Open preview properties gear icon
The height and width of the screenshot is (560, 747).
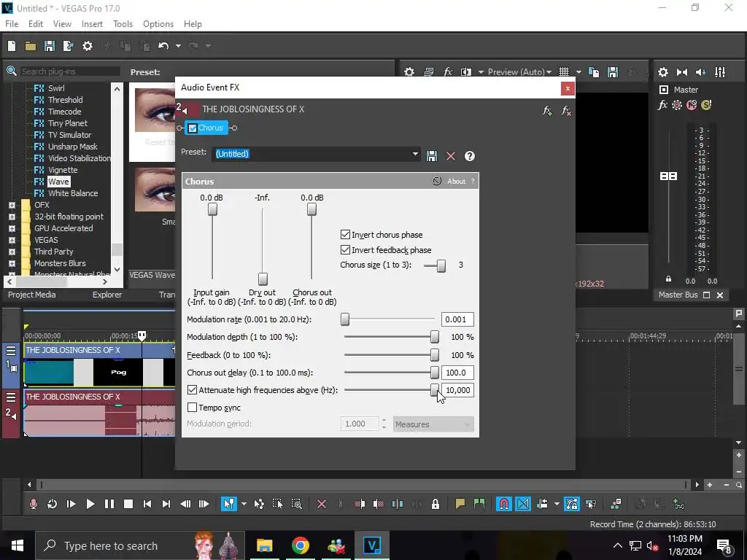(409, 72)
